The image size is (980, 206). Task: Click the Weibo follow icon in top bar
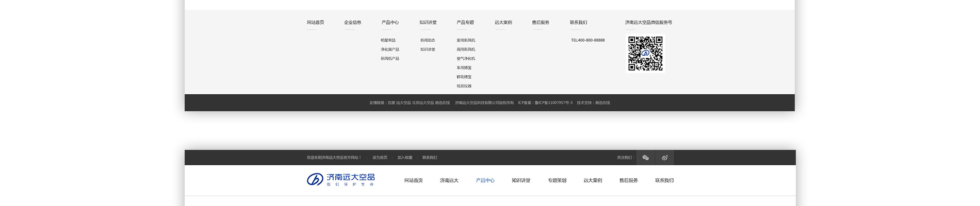[664, 158]
